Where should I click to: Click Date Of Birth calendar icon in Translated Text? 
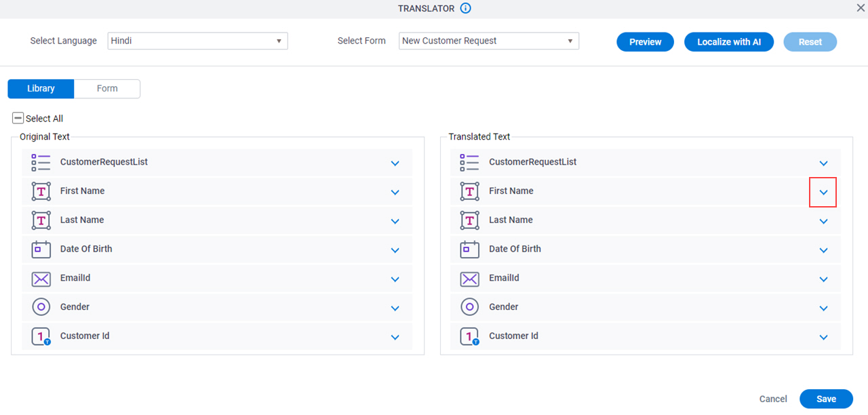coord(470,250)
